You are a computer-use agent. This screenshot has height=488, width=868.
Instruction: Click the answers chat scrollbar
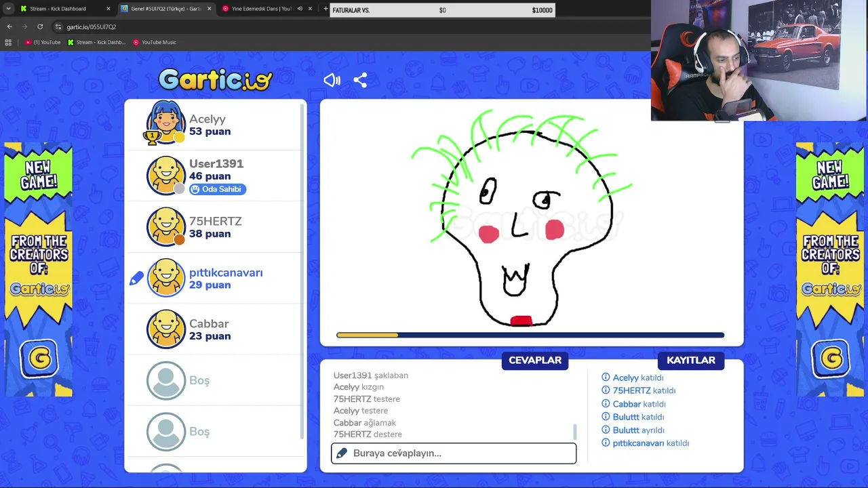pyautogui.click(x=575, y=432)
